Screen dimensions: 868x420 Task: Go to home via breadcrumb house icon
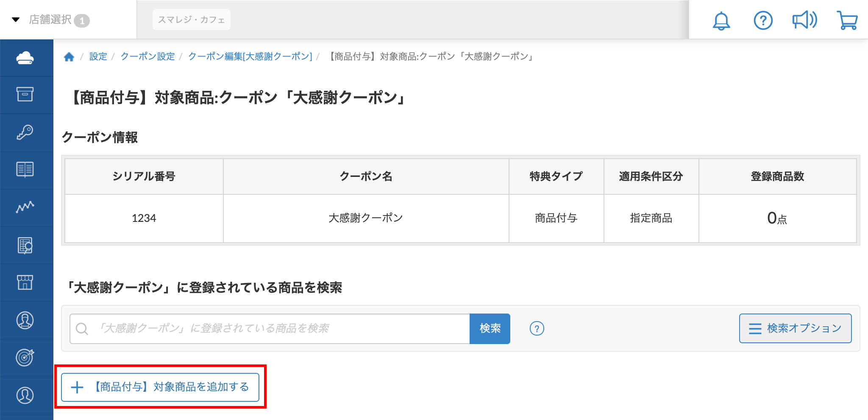pos(69,56)
